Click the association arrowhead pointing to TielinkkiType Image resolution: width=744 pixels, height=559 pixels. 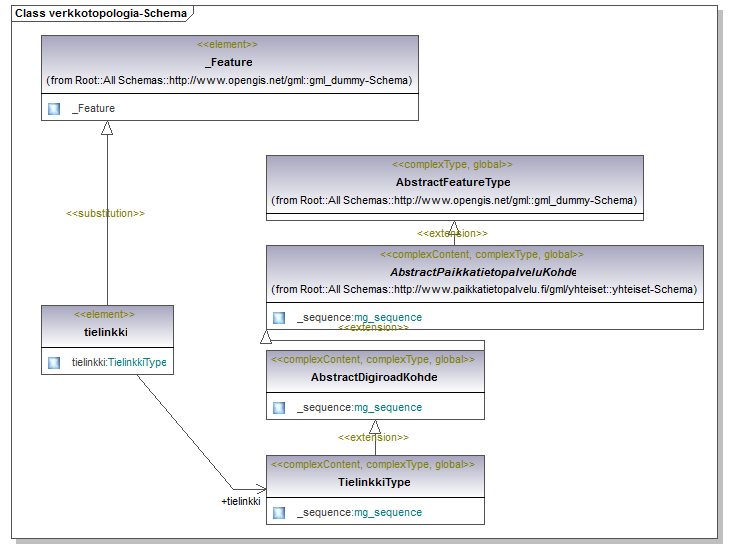(261, 489)
